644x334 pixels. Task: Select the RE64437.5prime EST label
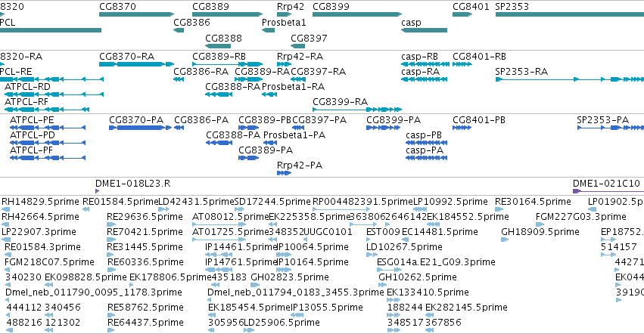coord(146,323)
